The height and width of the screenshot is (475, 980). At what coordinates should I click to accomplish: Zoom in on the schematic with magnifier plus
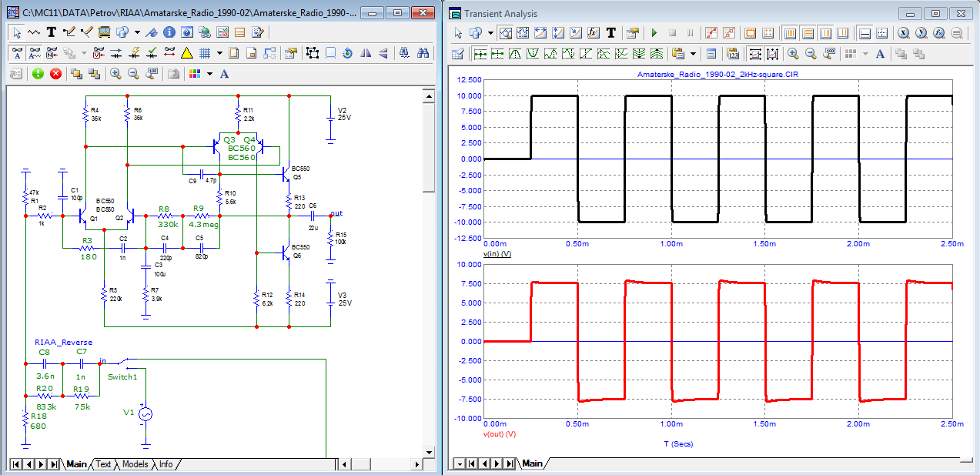(x=115, y=73)
